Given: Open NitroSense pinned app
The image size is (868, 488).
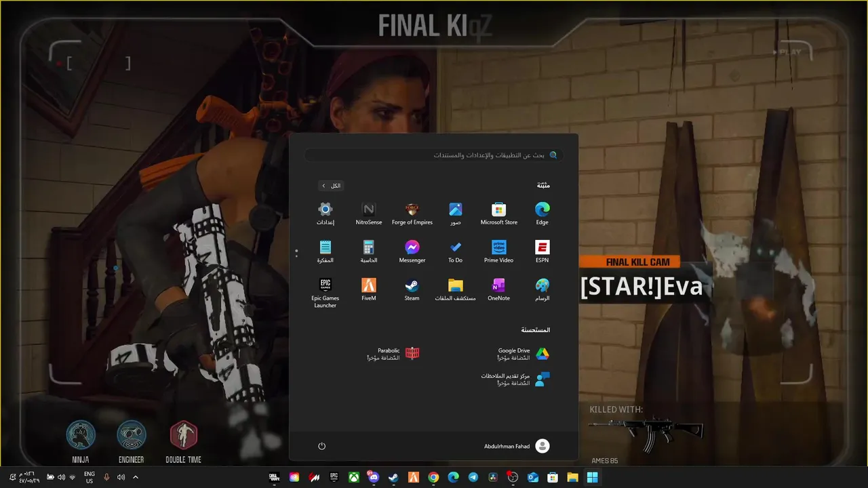Looking at the screenshot, I should [368, 213].
